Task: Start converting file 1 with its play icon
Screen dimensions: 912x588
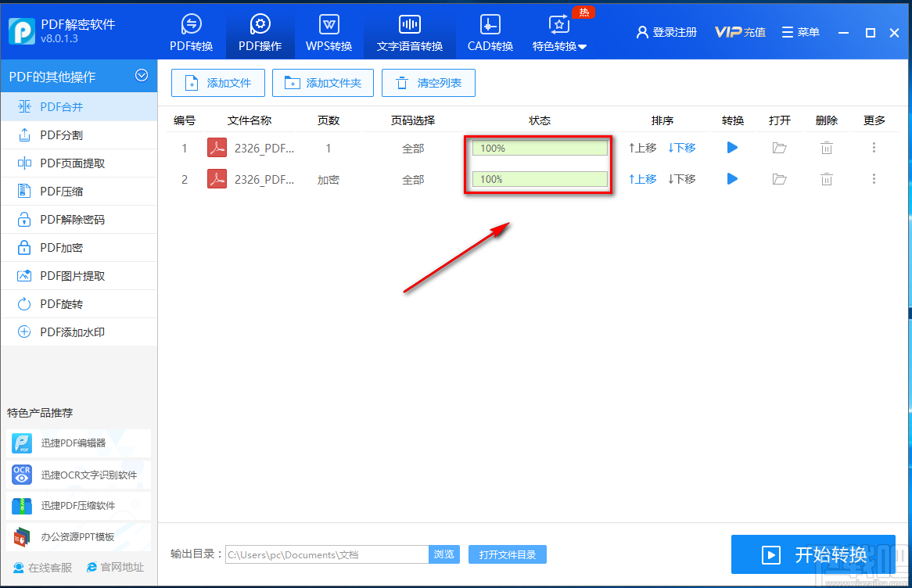Action: (x=731, y=147)
